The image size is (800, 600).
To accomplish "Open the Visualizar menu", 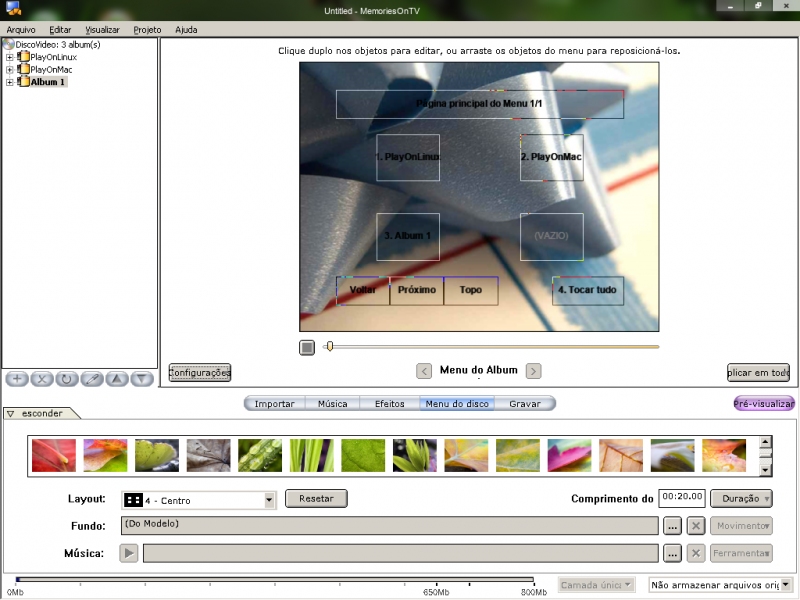I will 102,30.
